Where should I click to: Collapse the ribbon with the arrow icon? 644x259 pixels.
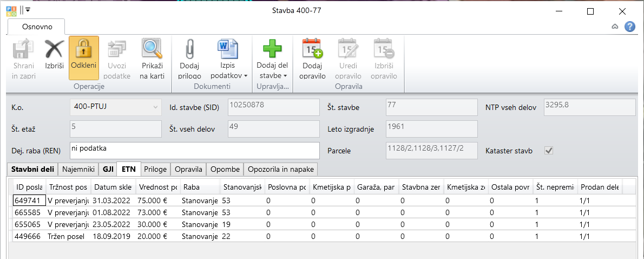point(615,27)
